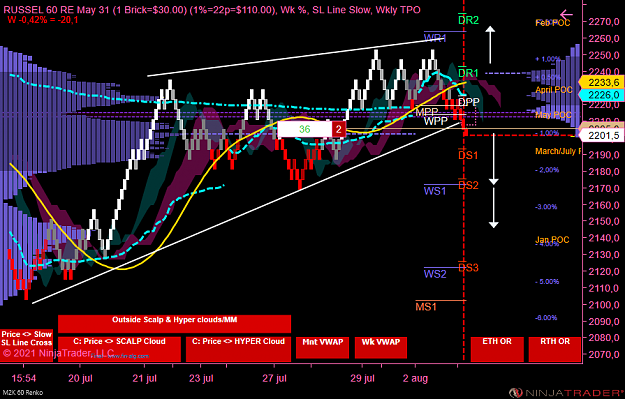This screenshot has width=625, height=399.
Task: Click the - 3.00% weekly percent level
Action: (546, 207)
